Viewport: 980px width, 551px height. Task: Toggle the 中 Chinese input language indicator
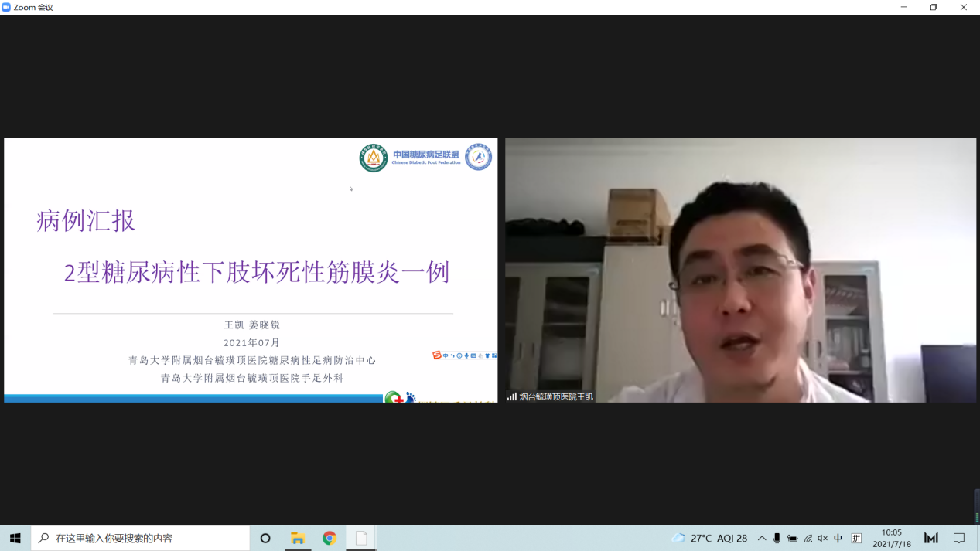coord(838,538)
